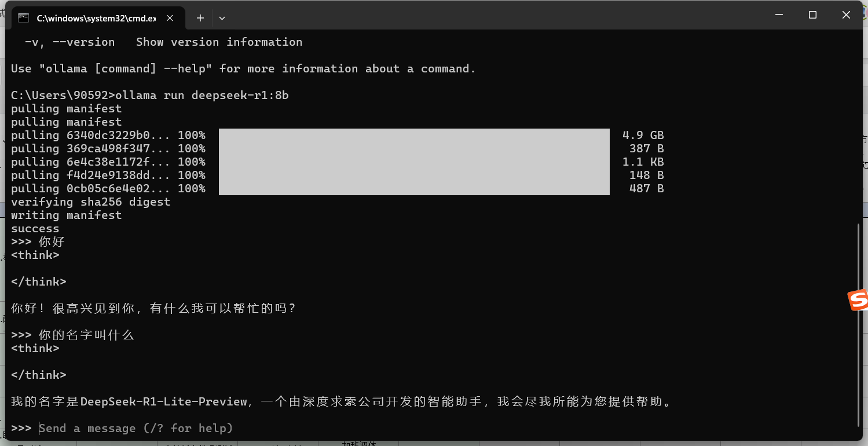Open a new terminal tab with plus button
The height and width of the screenshot is (446, 868).
(200, 18)
